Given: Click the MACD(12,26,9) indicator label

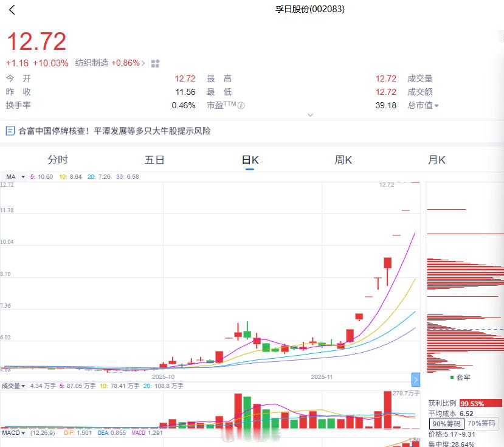Looking at the screenshot, I should [27, 433].
